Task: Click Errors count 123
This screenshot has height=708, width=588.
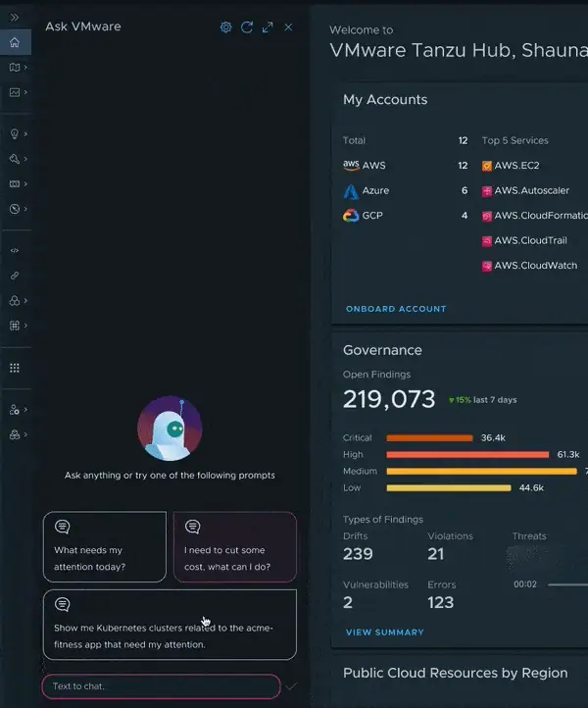Action: [x=440, y=602]
